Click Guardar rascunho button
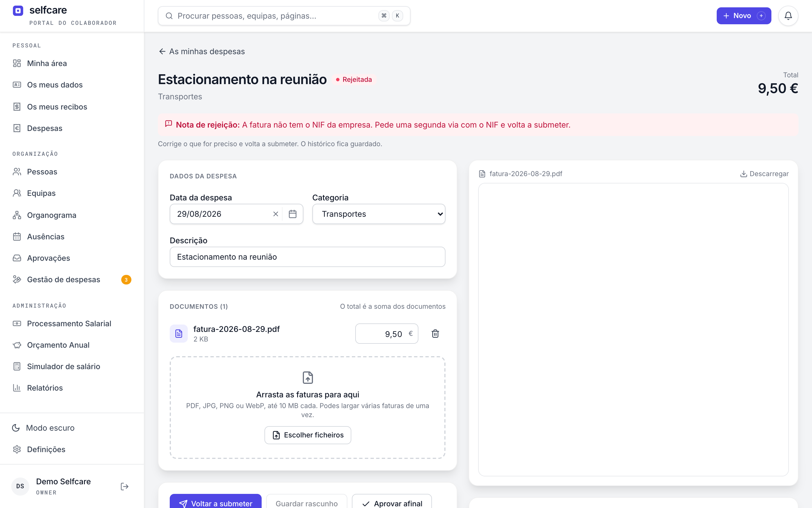The width and height of the screenshot is (812, 508). click(x=306, y=501)
